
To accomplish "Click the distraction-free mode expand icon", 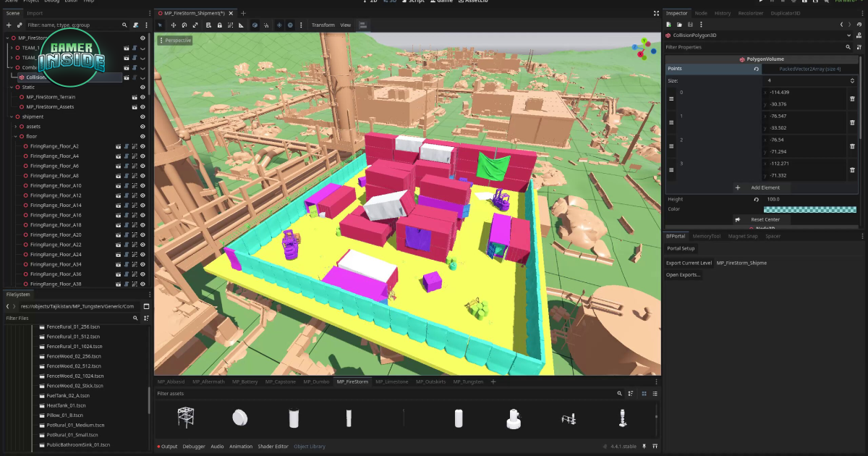I will click(655, 13).
